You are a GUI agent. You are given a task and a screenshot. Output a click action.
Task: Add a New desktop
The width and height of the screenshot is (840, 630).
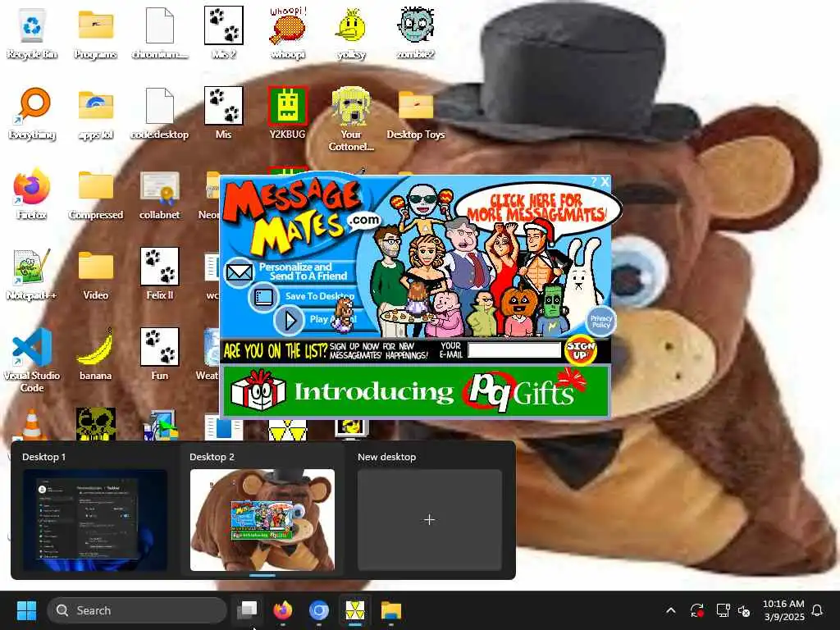430,519
